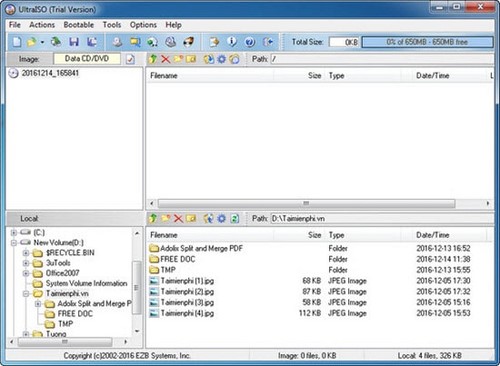
Task: Click the blue gear icon in image toolbar
Action: pyautogui.click(x=221, y=59)
